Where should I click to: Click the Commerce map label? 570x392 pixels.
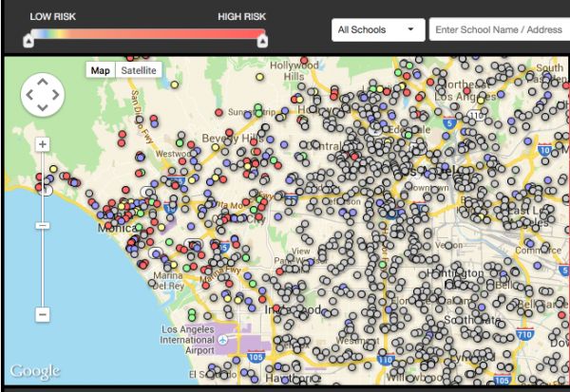click(x=538, y=251)
